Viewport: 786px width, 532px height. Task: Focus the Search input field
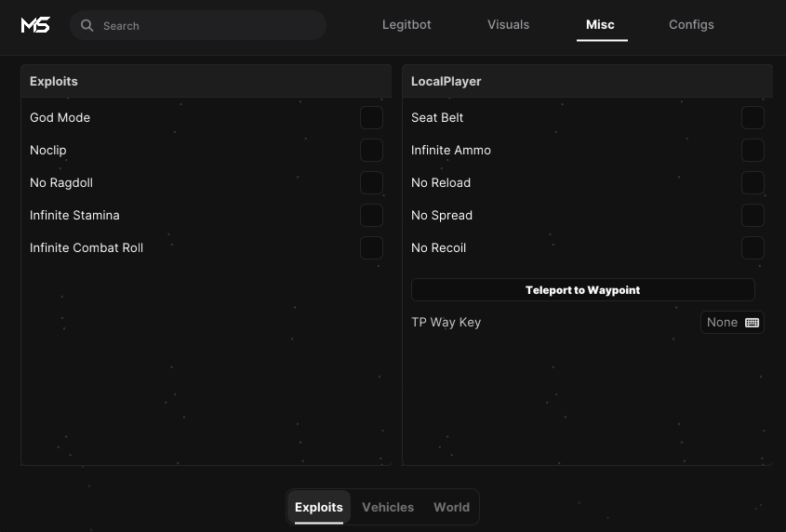coord(198,25)
